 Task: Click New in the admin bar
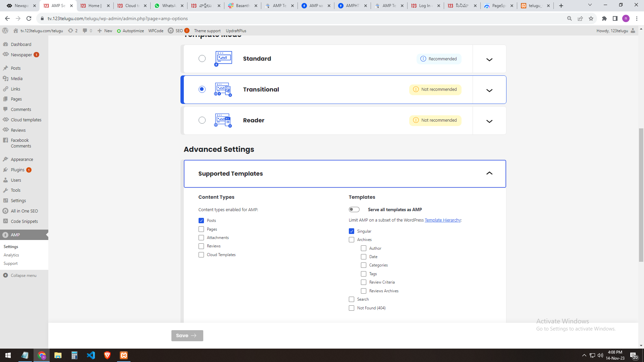[x=105, y=31]
